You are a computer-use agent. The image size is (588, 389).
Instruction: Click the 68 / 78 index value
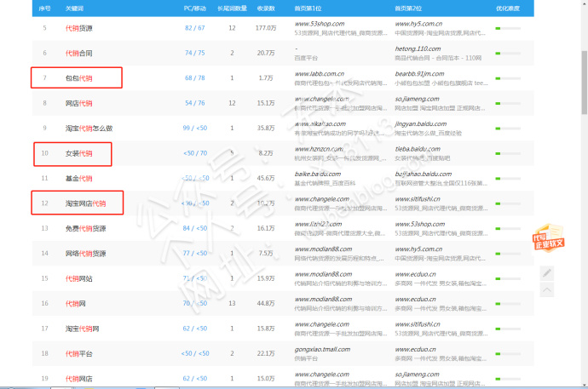[x=194, y=77]
